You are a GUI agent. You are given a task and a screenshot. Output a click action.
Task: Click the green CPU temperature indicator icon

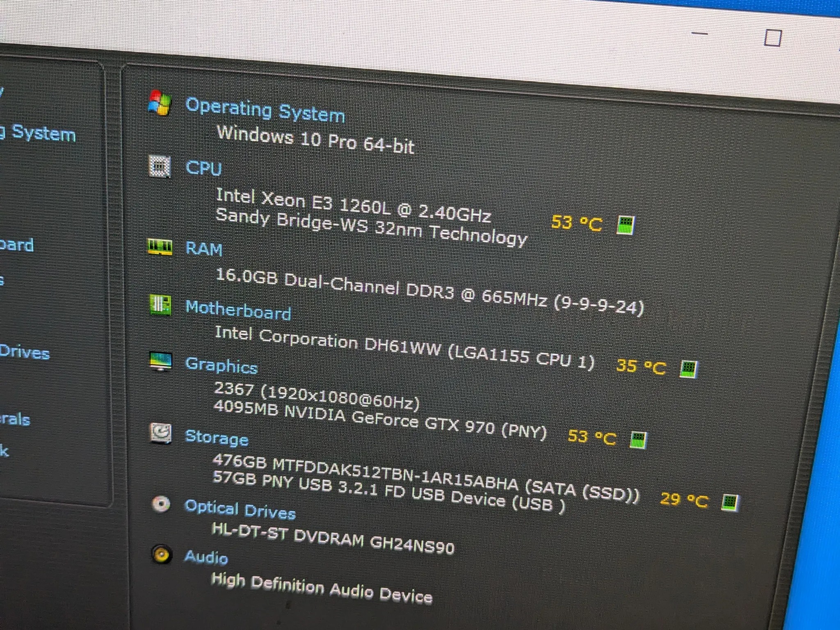625,226
